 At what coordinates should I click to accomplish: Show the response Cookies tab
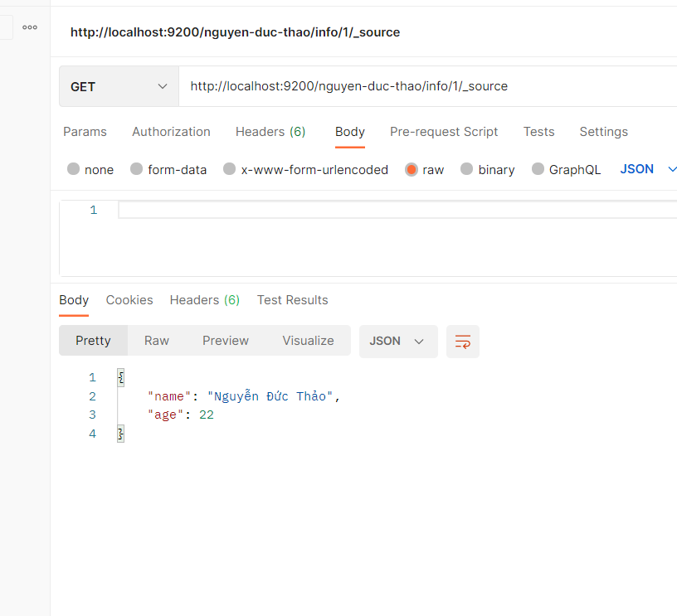click(129, 300)
